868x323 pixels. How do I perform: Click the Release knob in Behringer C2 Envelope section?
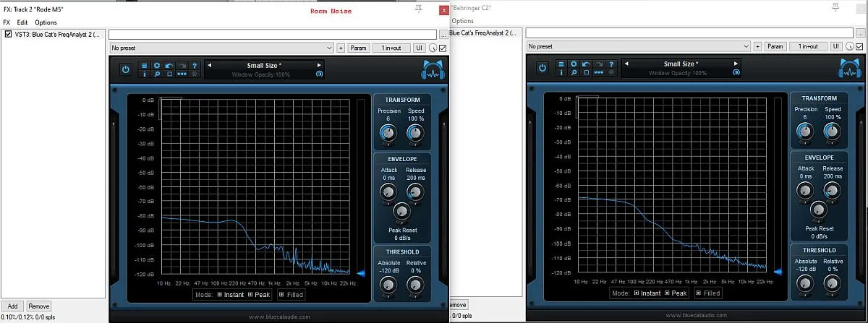tap(832, 190)
